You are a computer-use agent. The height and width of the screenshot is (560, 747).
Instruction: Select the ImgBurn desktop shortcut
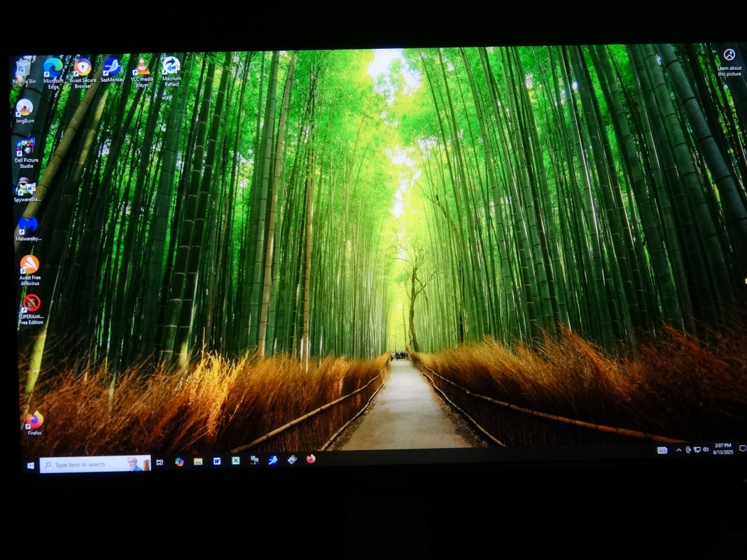click(25, 111)
